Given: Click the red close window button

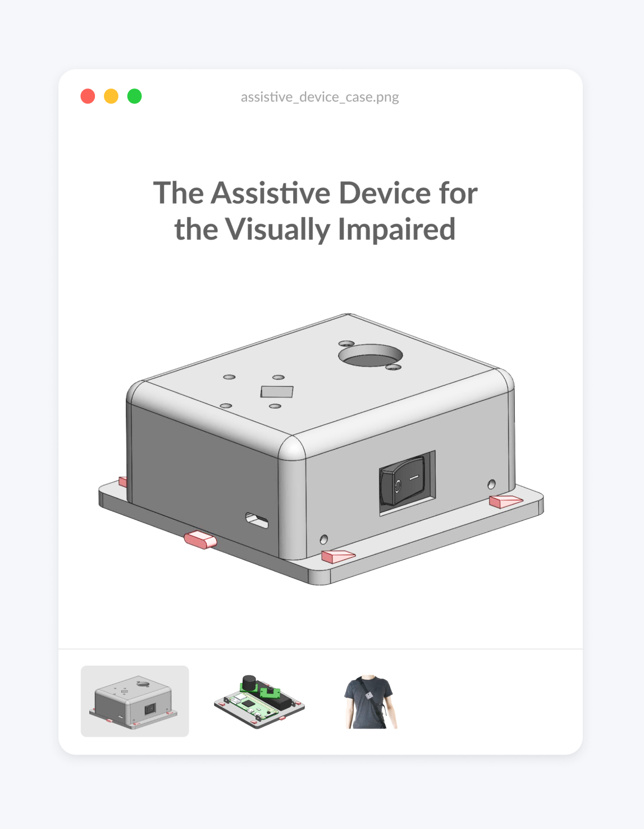Looking at the screenshot, I should click(88, 97).
